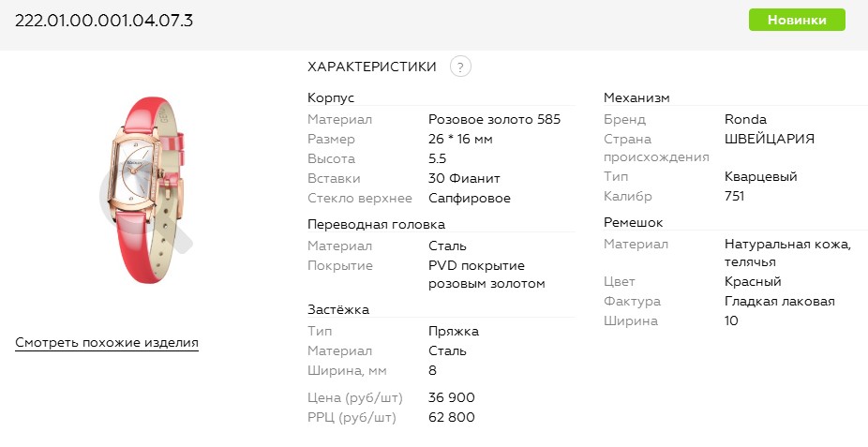Image resolution: width=868 pixels, height=447 pixels.
Task: Click the Красный strap color value
Action: tap(753, 281)
